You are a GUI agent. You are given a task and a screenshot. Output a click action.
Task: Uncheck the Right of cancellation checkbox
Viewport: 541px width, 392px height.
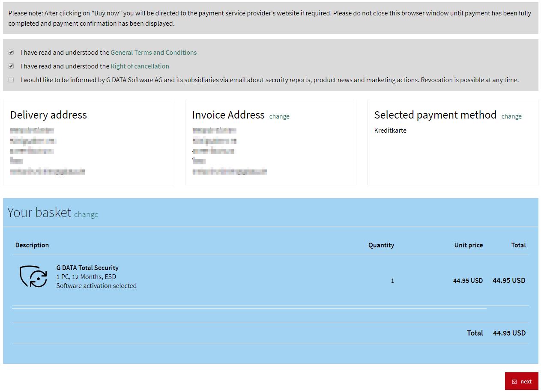pyautogui.click(x=11, y=66)
